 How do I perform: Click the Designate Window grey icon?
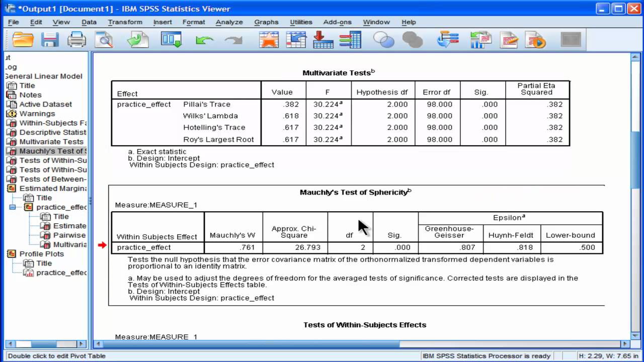(571, 40)
